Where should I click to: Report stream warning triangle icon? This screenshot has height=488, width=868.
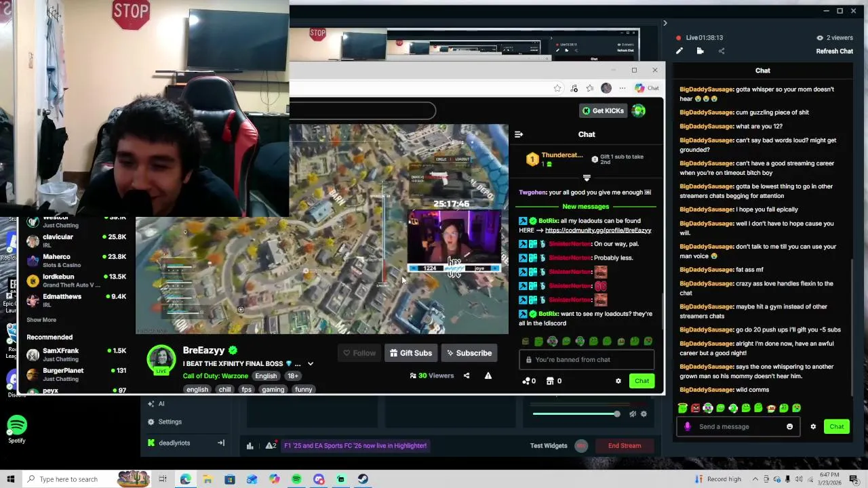[488, 376]
